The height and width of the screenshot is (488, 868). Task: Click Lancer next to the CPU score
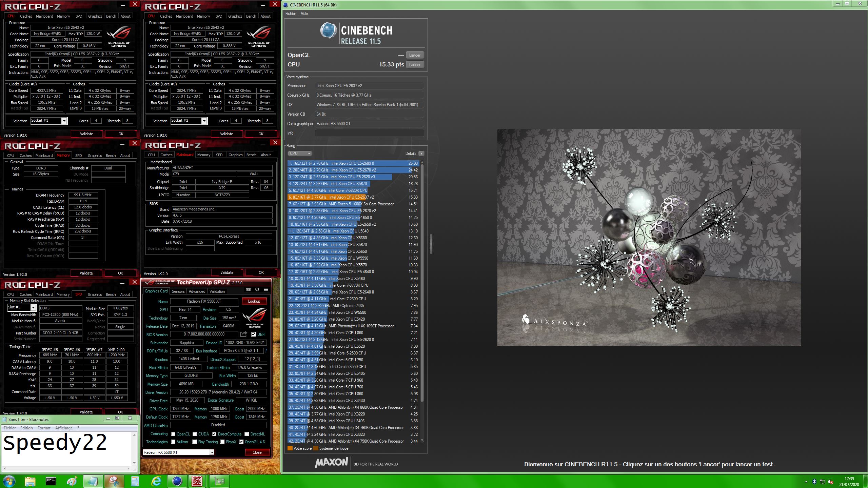tap(414, 65)
